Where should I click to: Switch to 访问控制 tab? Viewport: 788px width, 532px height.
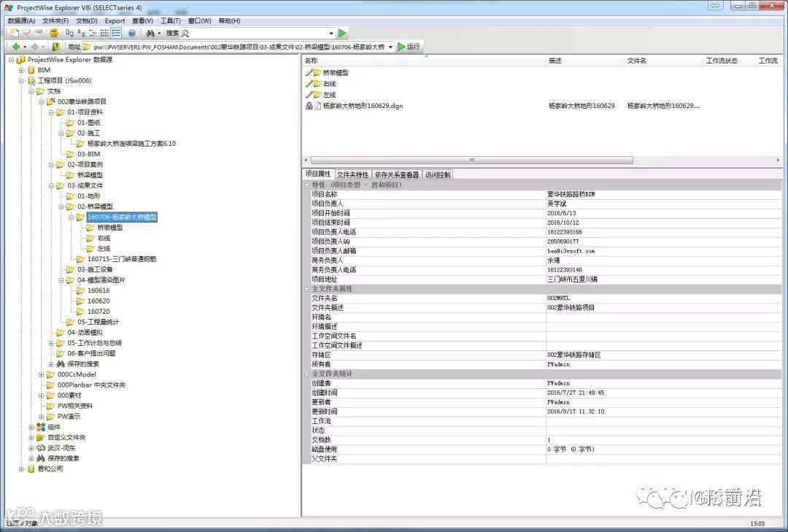click(x=437, y=174)
